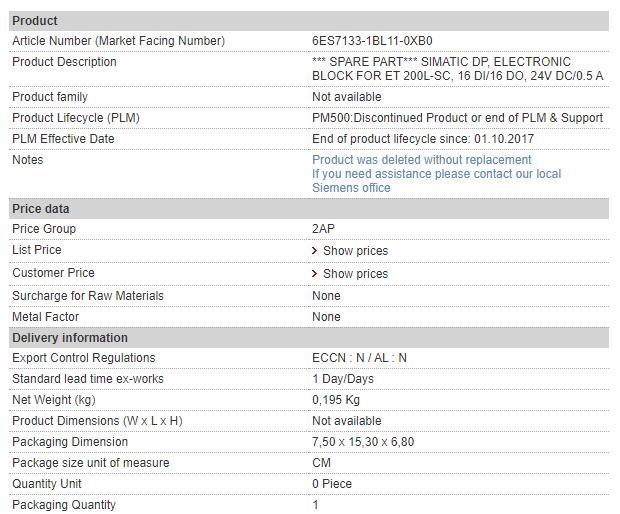Viewport: 620px width, 514px height.
Task: Select the price group value 2AP
Action: tap(323, 229)
